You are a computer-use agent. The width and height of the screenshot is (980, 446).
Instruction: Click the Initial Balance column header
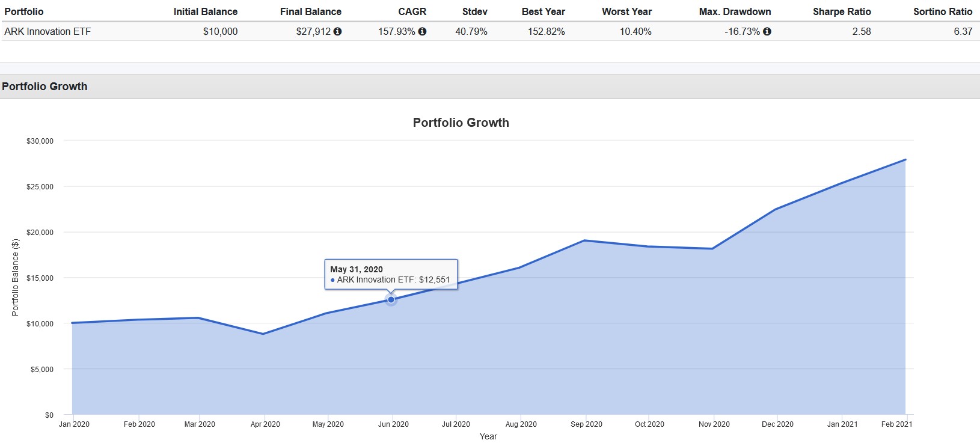click(205, 11)
